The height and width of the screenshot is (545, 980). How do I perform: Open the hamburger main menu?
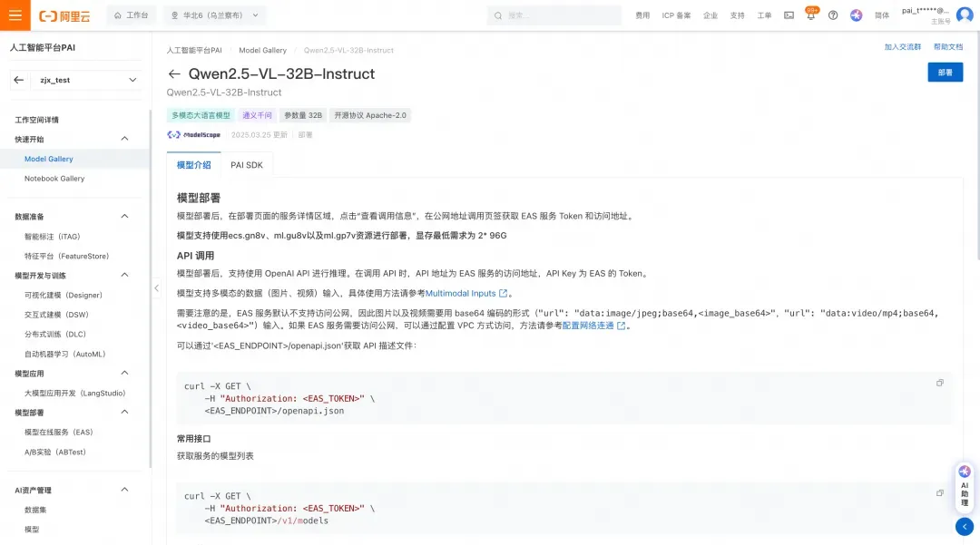(15, 15)
